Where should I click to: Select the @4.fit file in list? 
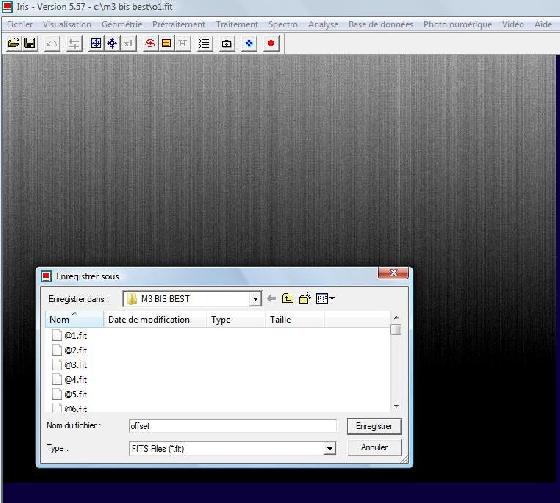(70, 379)
